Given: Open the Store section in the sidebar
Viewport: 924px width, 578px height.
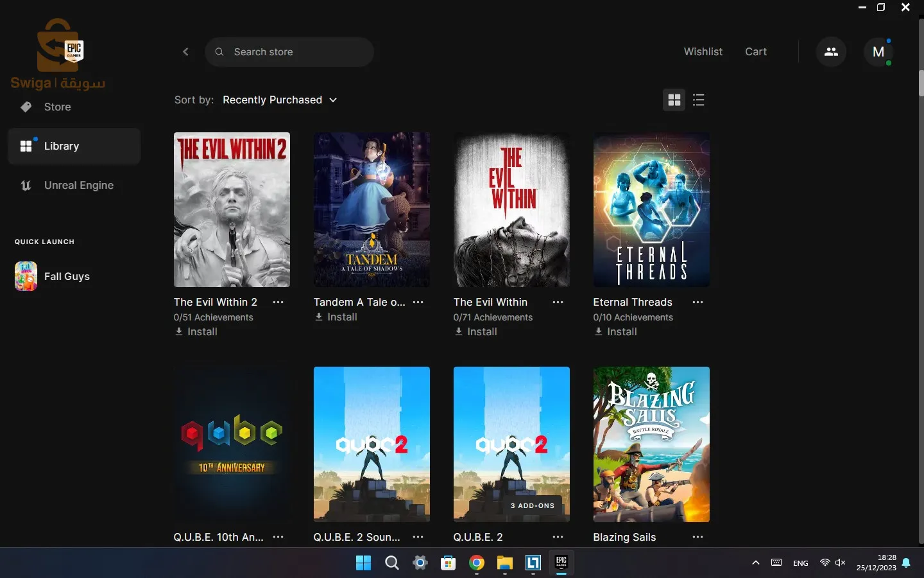Looking at the screenshot, I should coord(57,107).
